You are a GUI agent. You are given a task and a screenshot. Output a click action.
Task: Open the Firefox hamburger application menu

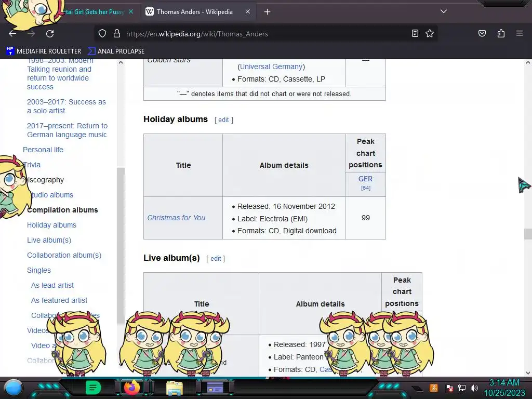(x=520, y=33)
